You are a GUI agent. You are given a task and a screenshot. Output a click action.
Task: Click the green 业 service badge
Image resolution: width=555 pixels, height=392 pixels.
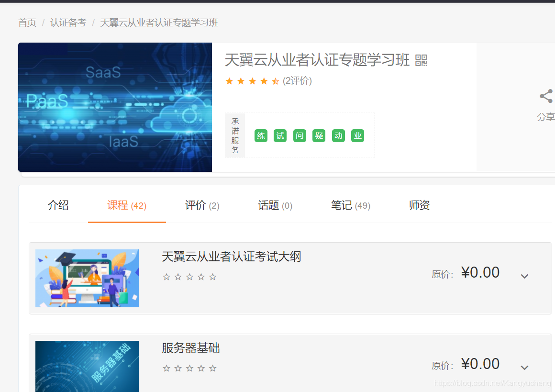[x=357, y=135]
